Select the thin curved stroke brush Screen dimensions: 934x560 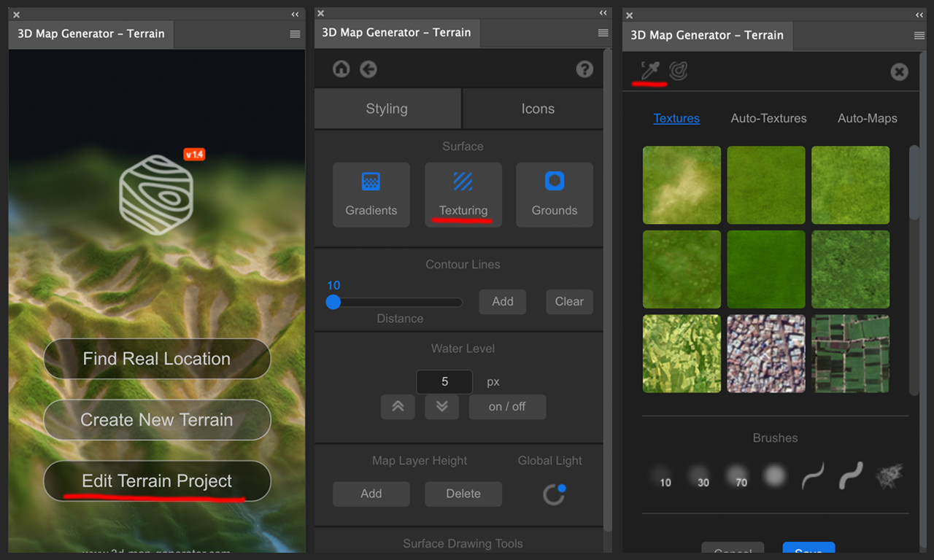pos(813,476)
